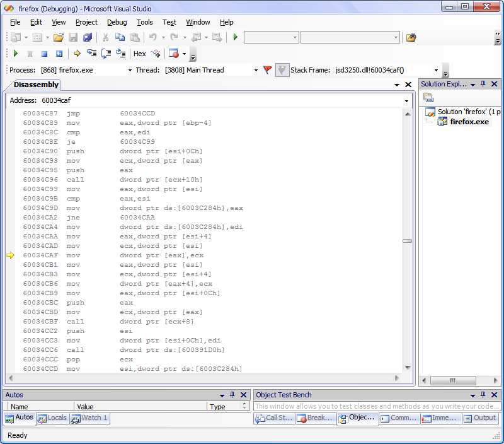
Task: Click the Paste clipboard icon
Action: 135,38
